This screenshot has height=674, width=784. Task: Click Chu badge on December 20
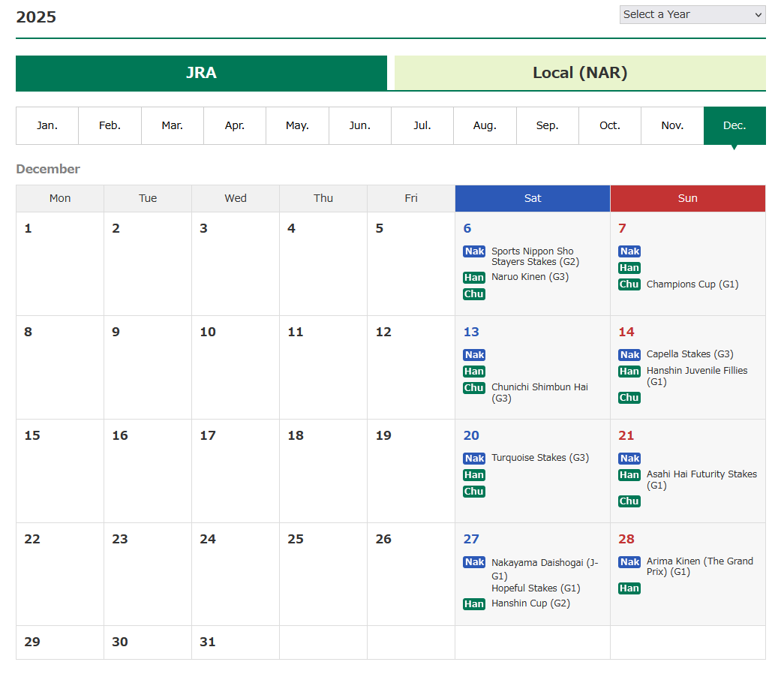[x=474, y=492]
